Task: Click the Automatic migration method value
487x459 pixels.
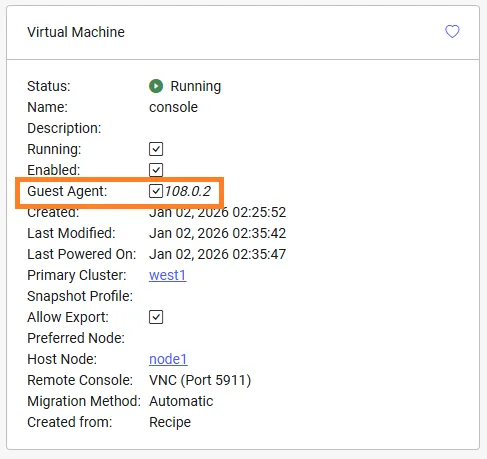Action: click(181, 401)
